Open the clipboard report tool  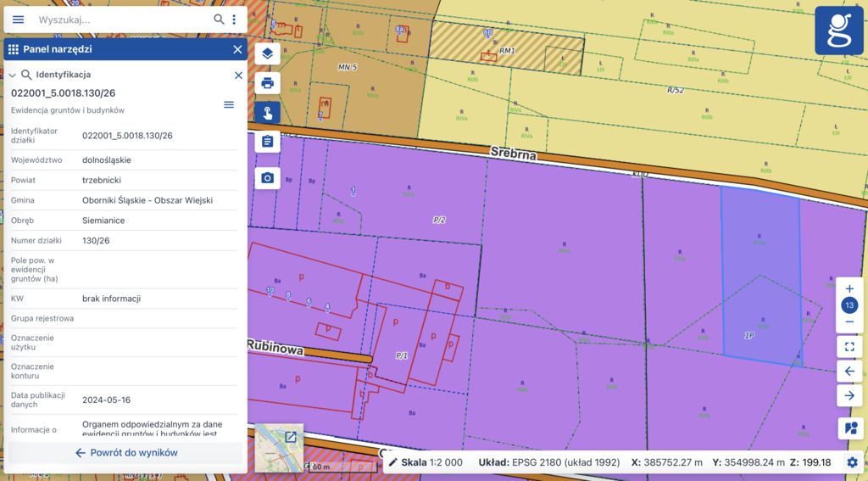tap(268, 141)
